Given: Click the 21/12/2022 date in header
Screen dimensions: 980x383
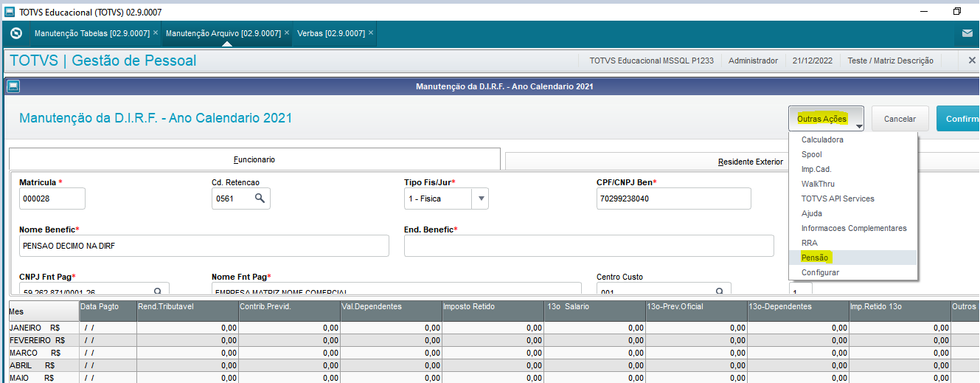Looking at the screenshot, I should [812, 61].
